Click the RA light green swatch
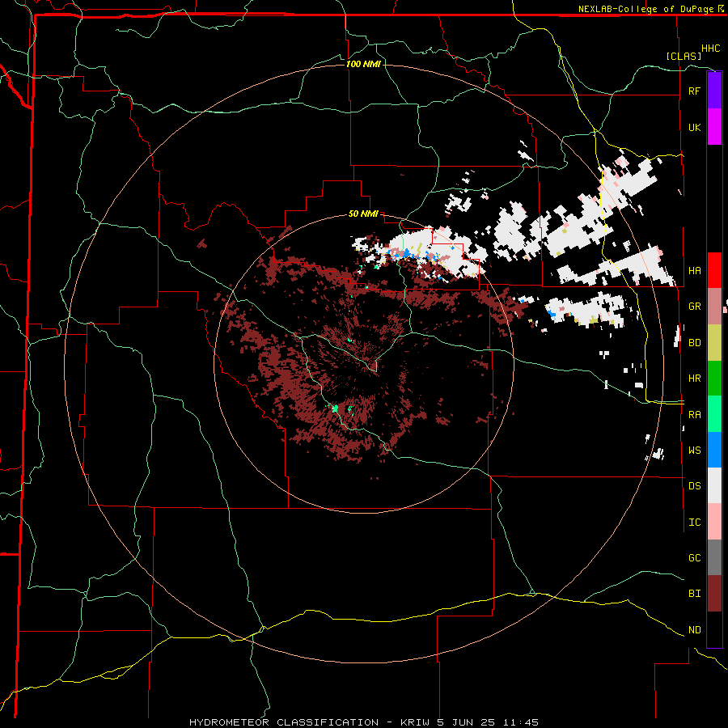The width and height of the screenshot is (728, 728). click(x=714, y=414)
